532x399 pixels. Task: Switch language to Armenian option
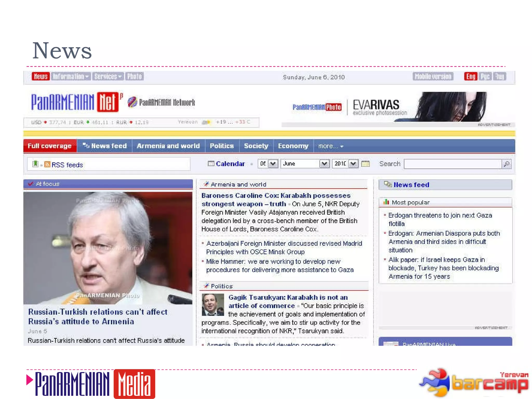(x=500, y=76)
